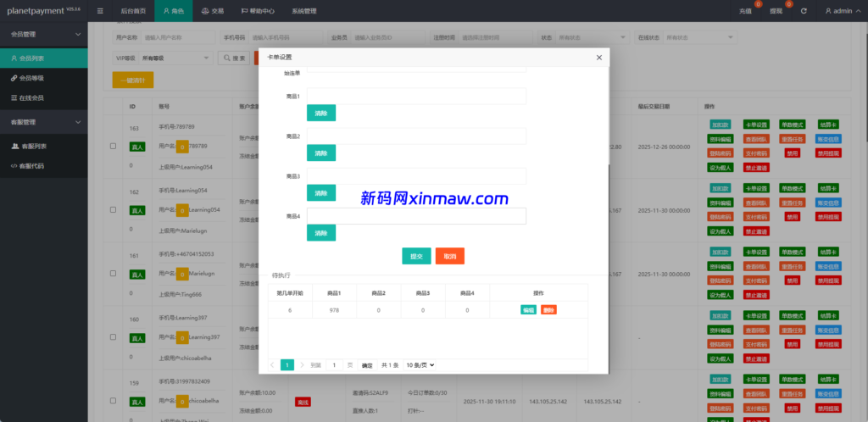The width and height of the screenshot is (868, 422).
Task: Cancel the dialog with 取消
Action: coord(450,256)
